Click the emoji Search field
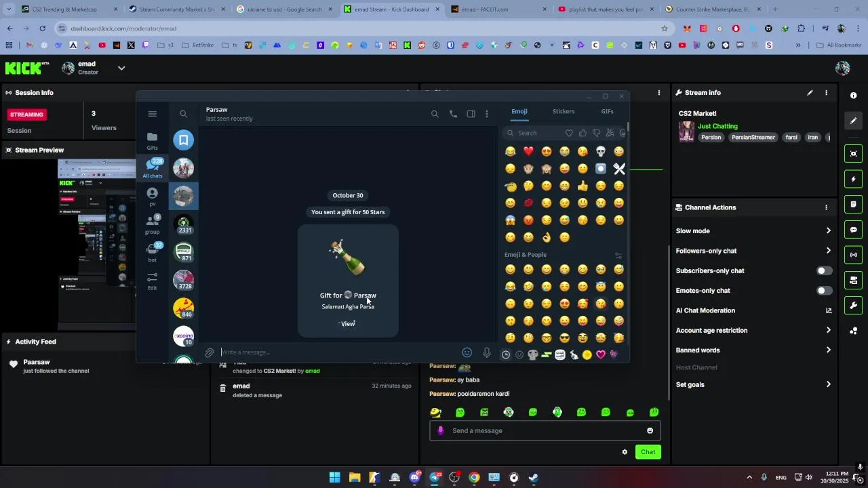868x488 pixels. [534, 133]
